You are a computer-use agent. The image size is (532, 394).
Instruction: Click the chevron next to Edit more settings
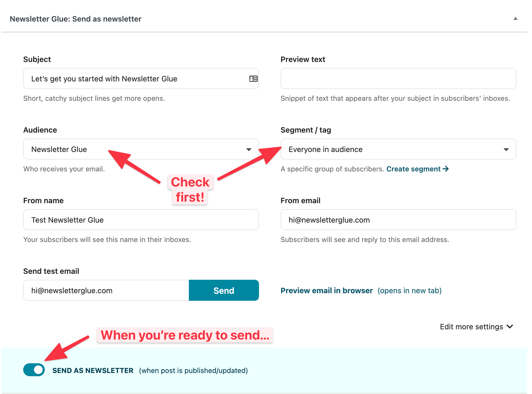coord(510,327)
